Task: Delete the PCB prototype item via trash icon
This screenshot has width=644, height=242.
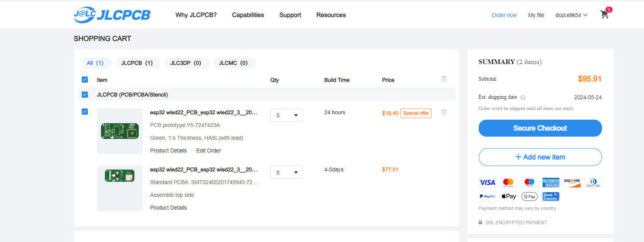Action: click(444, 112)
